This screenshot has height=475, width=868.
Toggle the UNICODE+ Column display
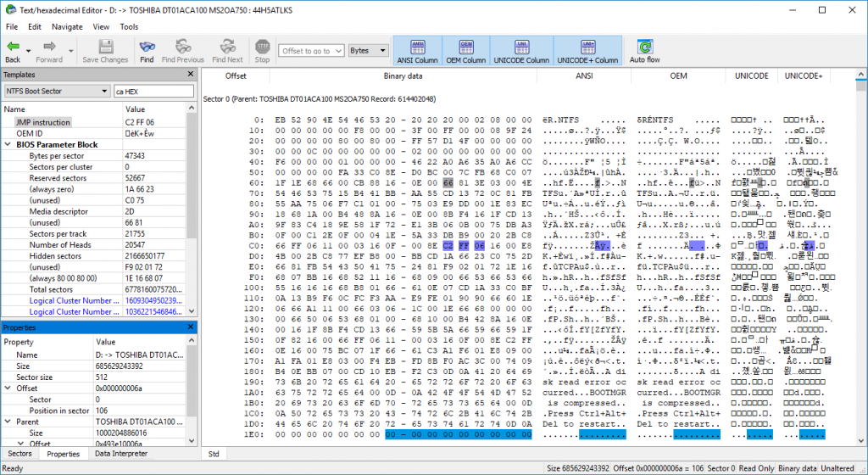(587, 51)
